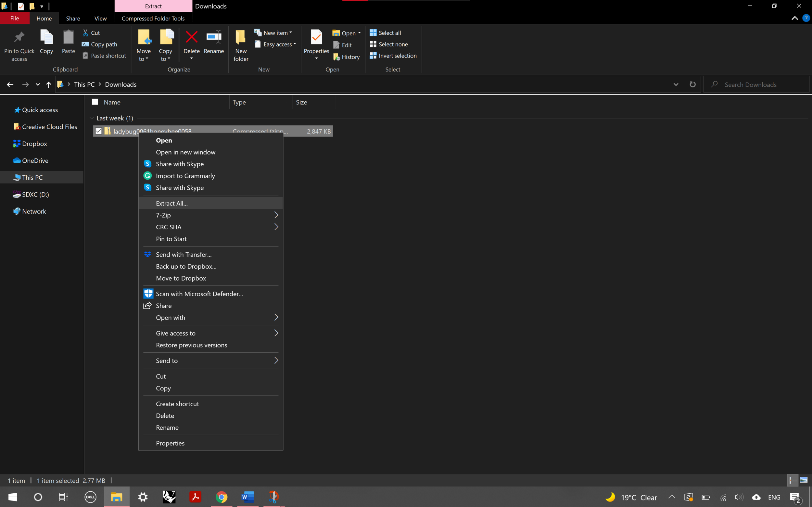This screenshot has width=812, height=507.
Task: Collapse the Last week group
Action: (92, 118)
